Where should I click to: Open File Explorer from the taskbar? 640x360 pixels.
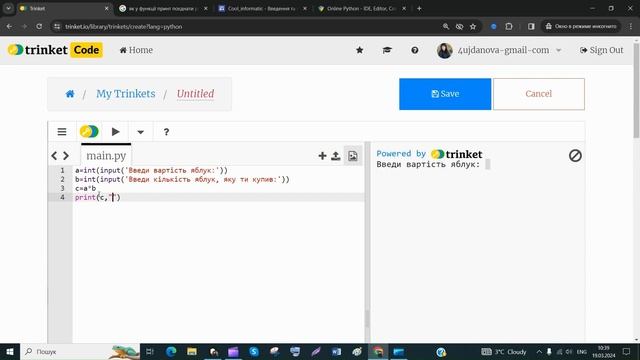[192, 351]
